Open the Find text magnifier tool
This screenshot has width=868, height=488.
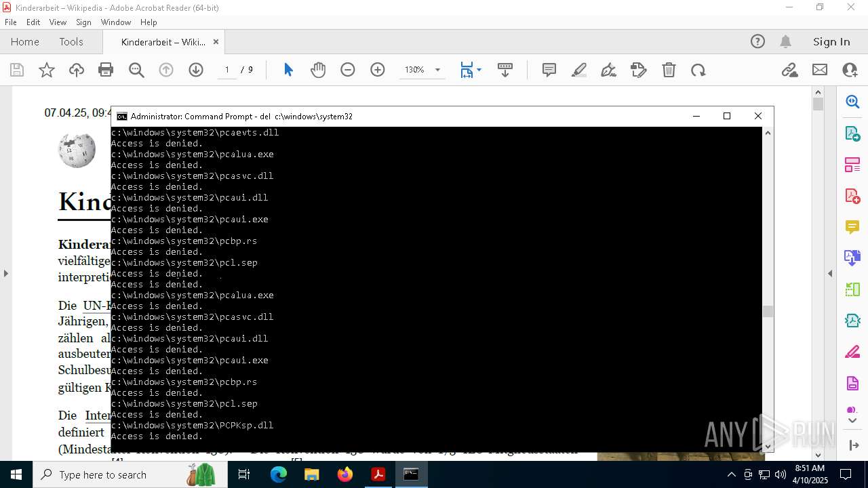[x=136, y=70]
